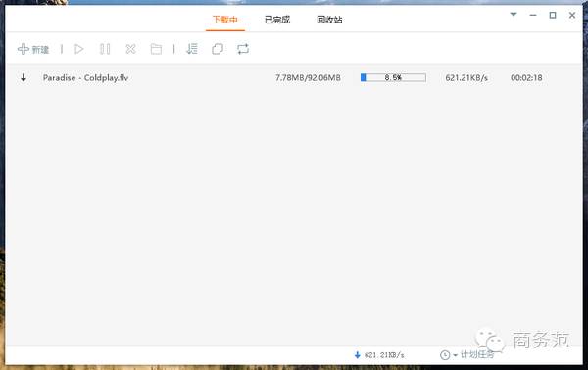Image resolution: width=588 pixels, height=370 pixels.
Task: Click the 新建 new download button
Action: tap(33, 49)
